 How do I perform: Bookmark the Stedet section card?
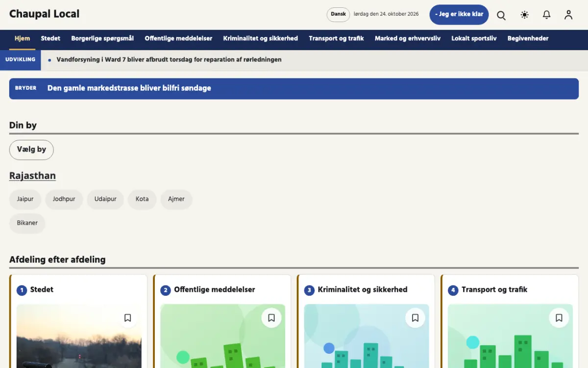pos(127,318)
